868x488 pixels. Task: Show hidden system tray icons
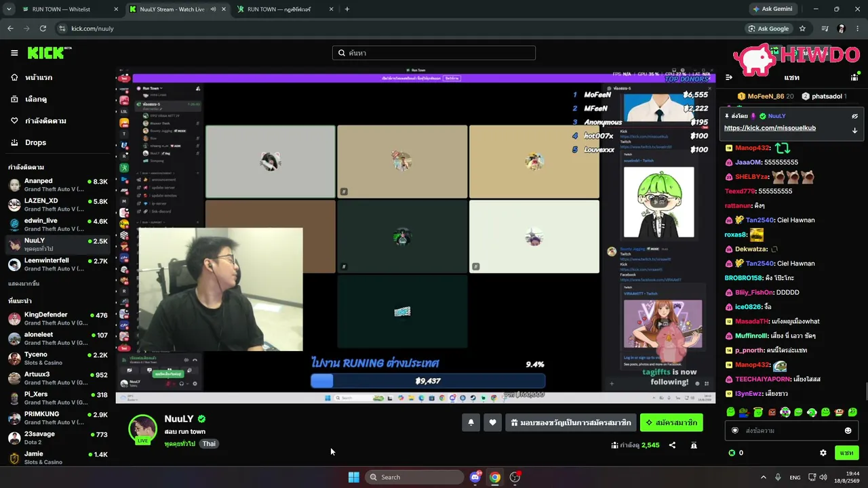763,477
